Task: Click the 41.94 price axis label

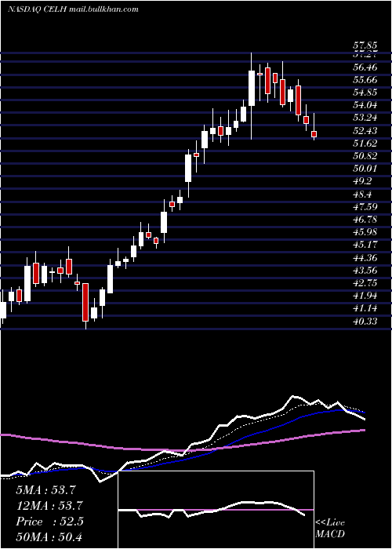Action: (x=365, y=296)
